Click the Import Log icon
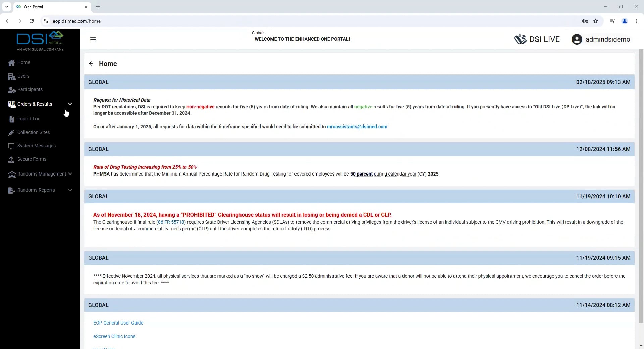644x349 pixels. pyautogui.click(x=12, y=119)
